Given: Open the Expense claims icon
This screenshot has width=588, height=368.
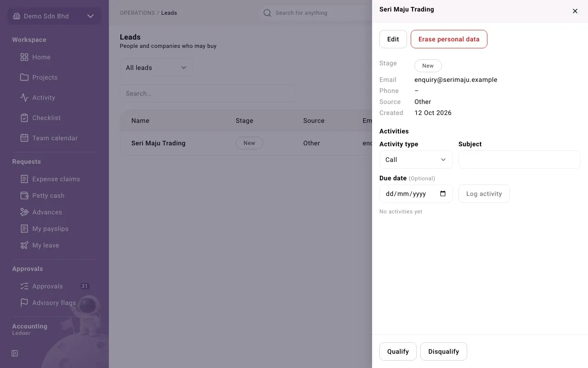Looking at the screenshot, I should [x=24, y=179].
